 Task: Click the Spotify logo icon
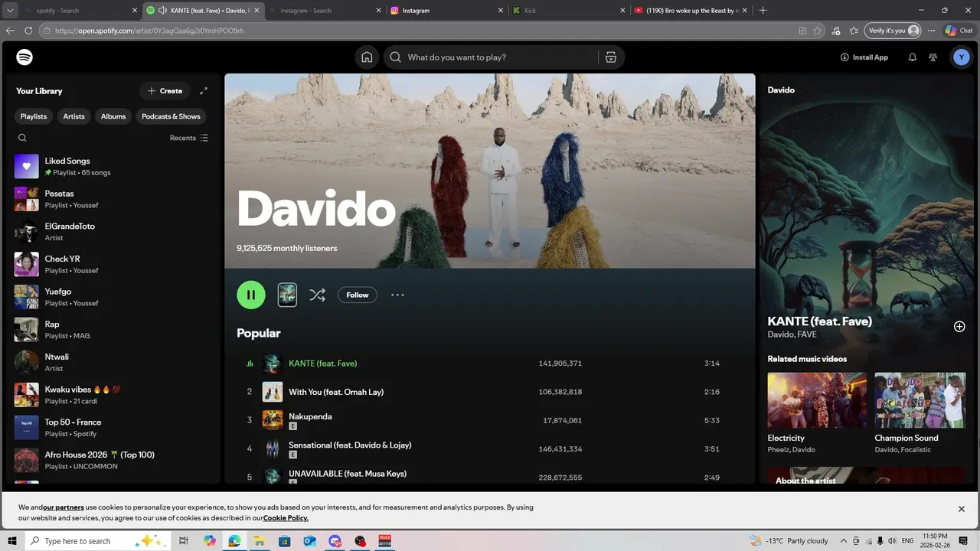[24, 57]
